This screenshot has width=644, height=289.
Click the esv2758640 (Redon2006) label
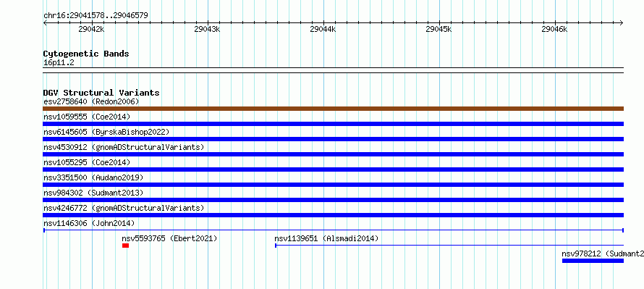(x=91, y=101)
